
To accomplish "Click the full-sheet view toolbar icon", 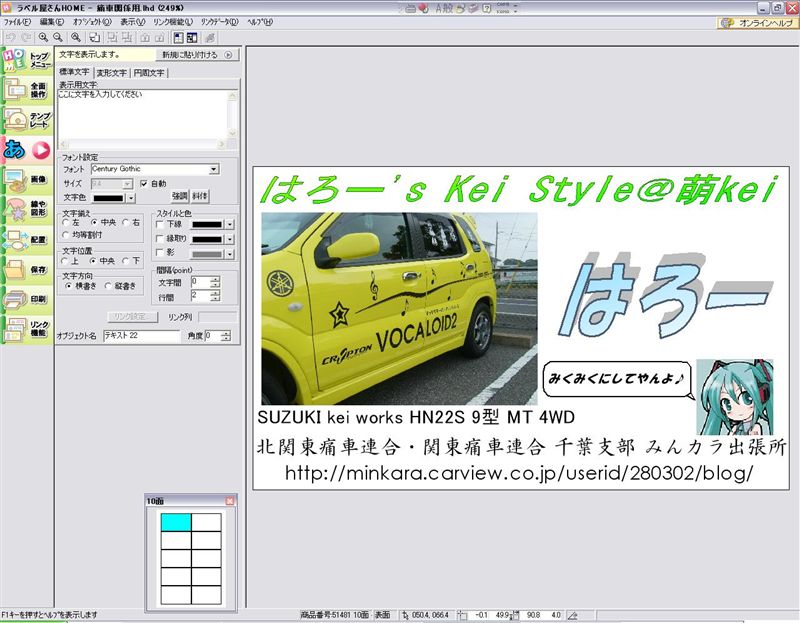I will coord(192,37).
